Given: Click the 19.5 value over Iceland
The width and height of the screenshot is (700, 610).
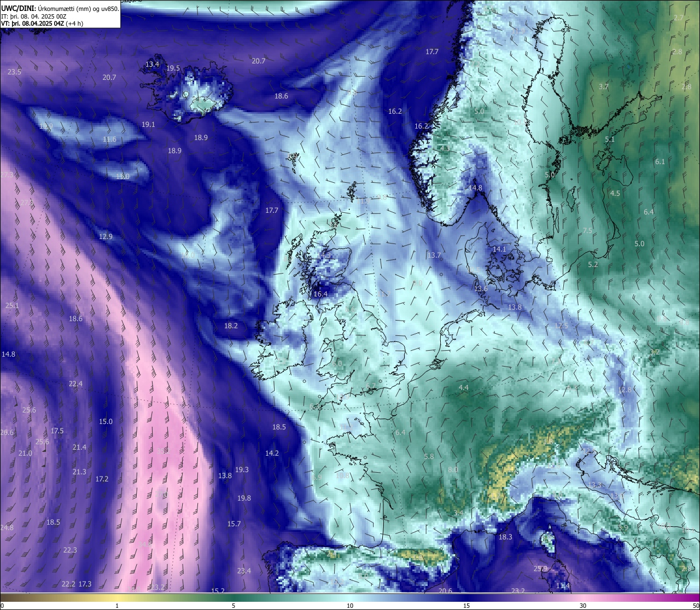Looking at the screenshot, I should tap(173, 68).
